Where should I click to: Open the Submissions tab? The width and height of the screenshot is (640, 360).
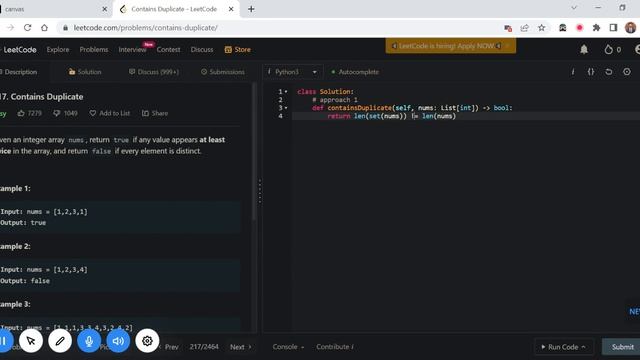223,72
